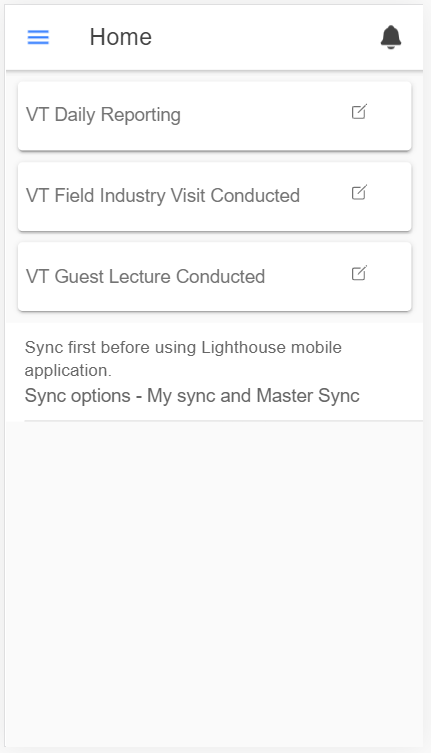Open the VT Field Industry Visit Conducted card
The height and width of the screenshot is (753, 431).
pos(214,196)
